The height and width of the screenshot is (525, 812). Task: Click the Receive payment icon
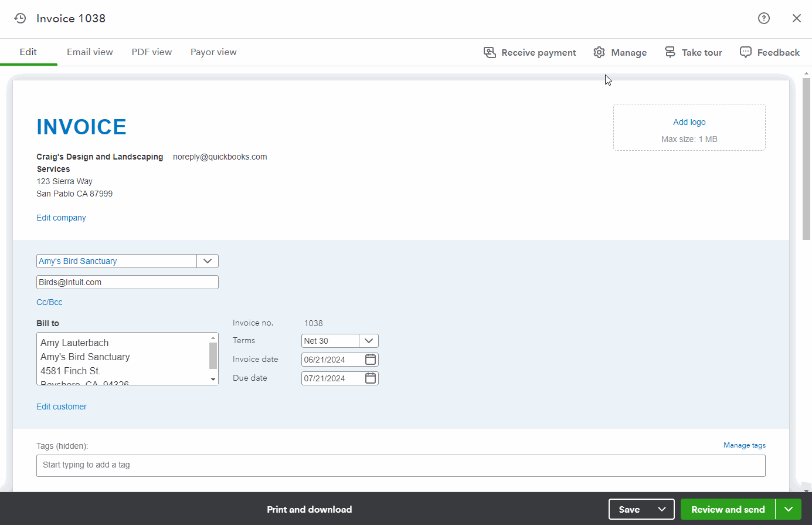[490, 52]
